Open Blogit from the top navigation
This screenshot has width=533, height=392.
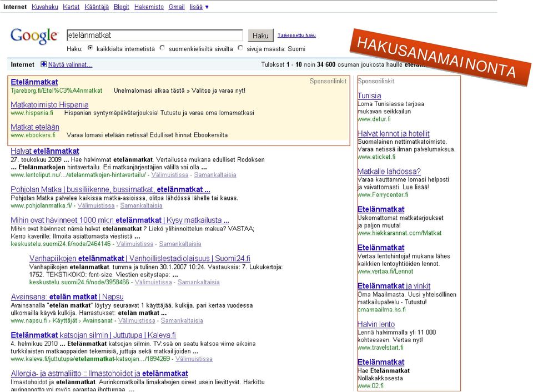(x=122, y=7)
